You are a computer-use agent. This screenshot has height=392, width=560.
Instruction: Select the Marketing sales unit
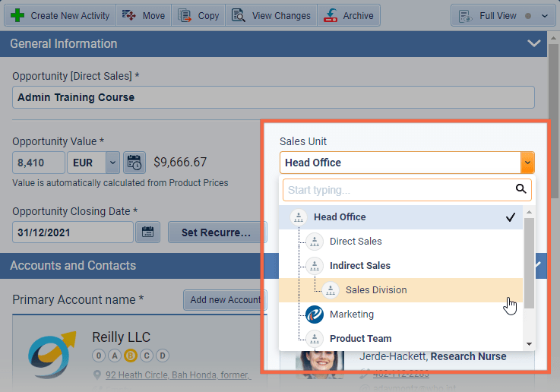point(351,315)
